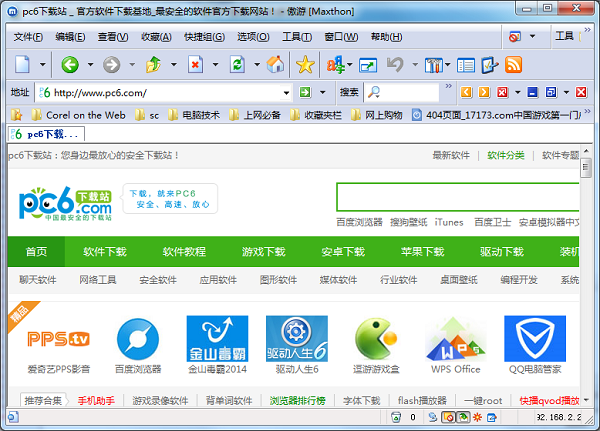
Task: Open the 文件(F) menu
Action: pyautogui.click(x=28, y=37)
